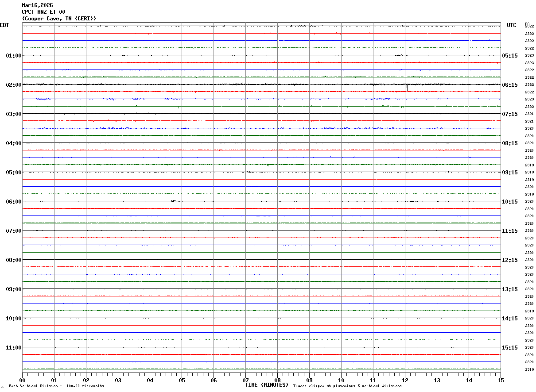Viewport: 536px width, 392px height.
Task: Click minute 03 on the time axis
Action: (118, 380)
